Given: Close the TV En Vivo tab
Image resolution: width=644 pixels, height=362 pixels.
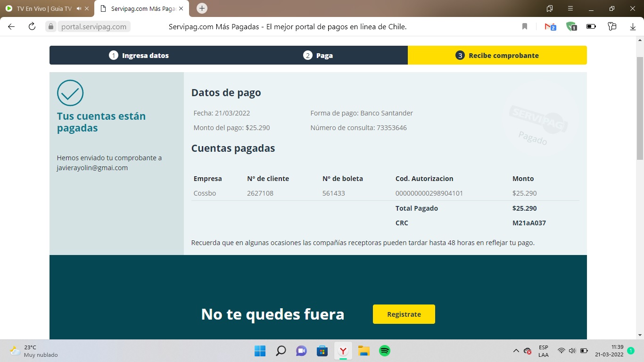Looking at the screenshot, I should coord(87,8).
